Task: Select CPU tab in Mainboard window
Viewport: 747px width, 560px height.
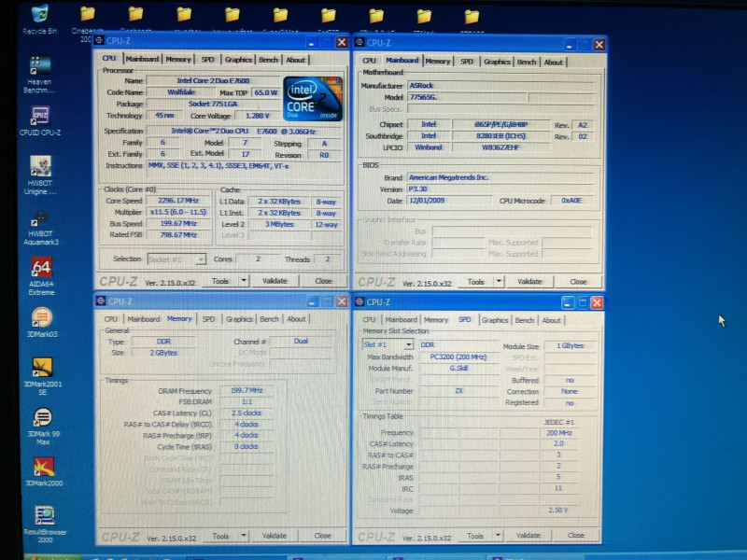Action: [x=369, y=61]
